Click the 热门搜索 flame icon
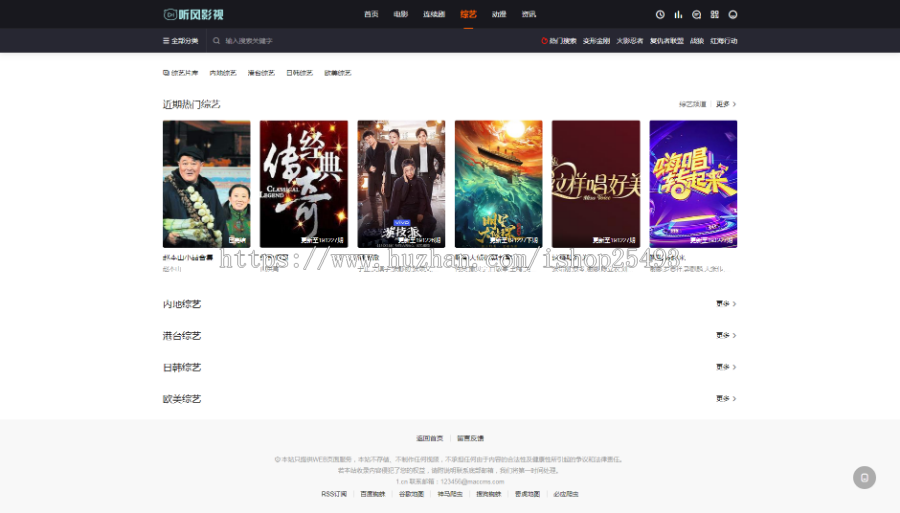900x513 pixels. [x=544, y=41]
